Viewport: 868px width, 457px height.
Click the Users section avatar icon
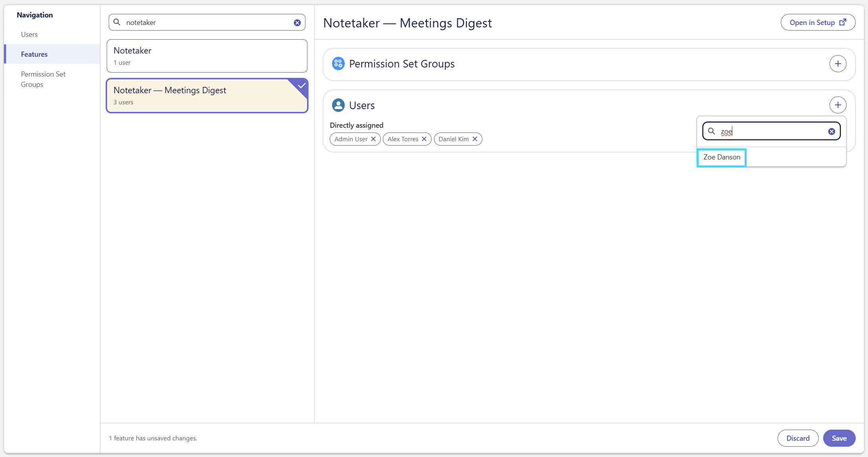click(338, 105)
